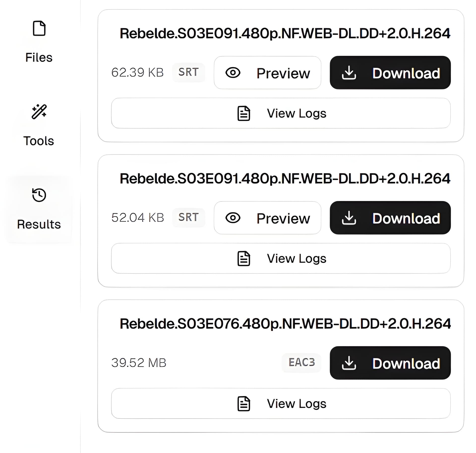Screen dimensions: 476x453
Task: Click the Files document icon
Action: coord(39,28)
